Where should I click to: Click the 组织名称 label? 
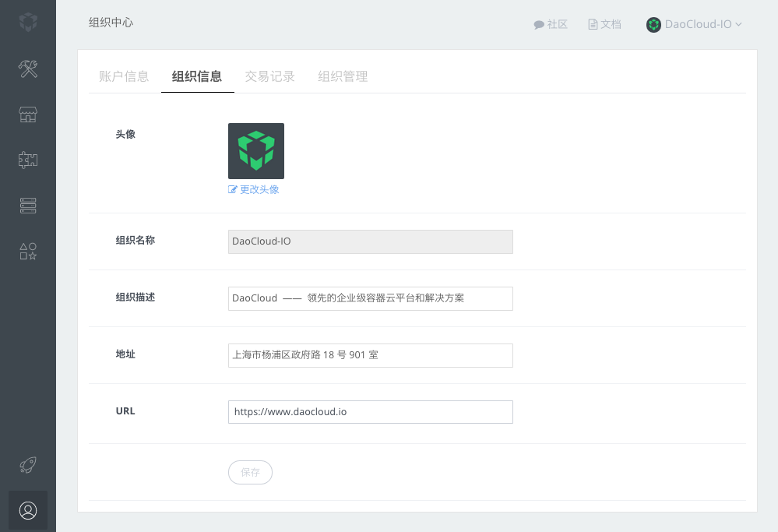click(136, 240)
